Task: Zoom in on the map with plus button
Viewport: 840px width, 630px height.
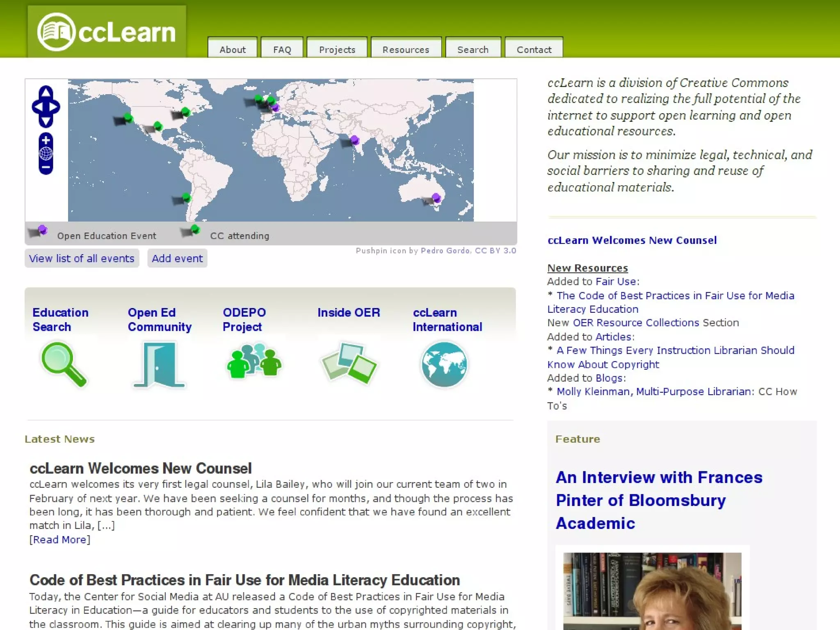Action: click(46, 140)
